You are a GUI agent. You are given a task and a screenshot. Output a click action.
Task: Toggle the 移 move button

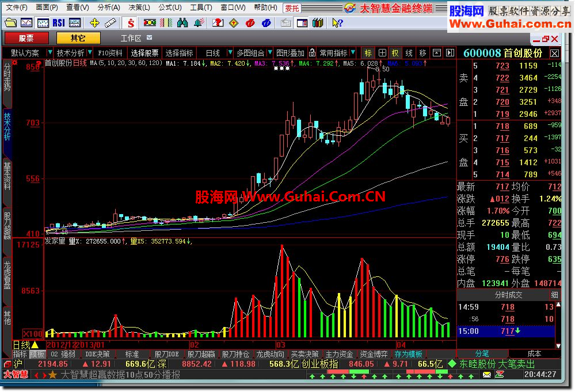click(422, 53)
